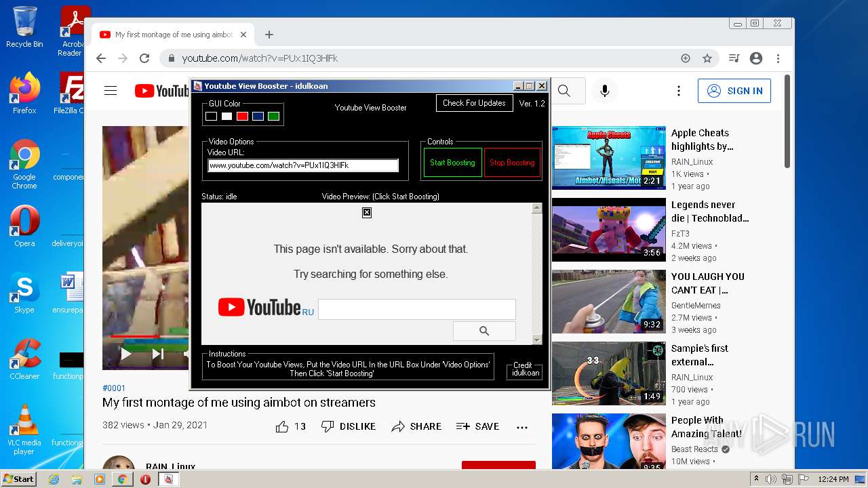Select the blue GUI color swatch

click(x=258, y=117)
